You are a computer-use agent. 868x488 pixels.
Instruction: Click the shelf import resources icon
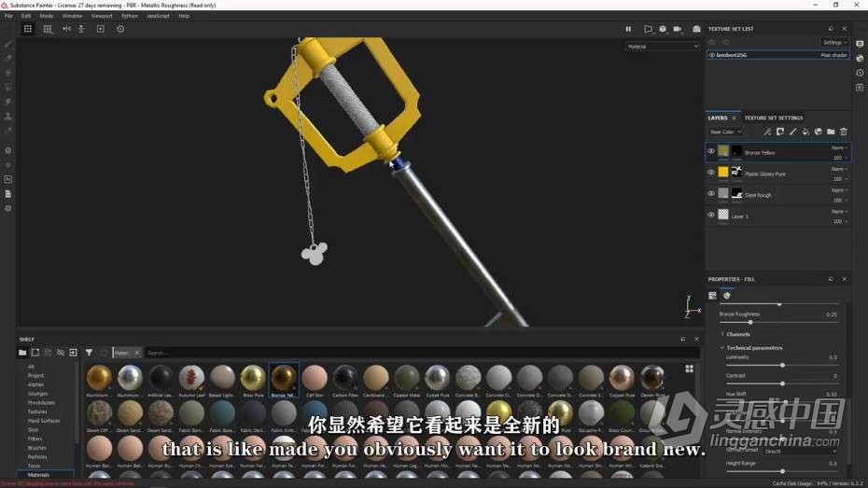tap(73, 353)
